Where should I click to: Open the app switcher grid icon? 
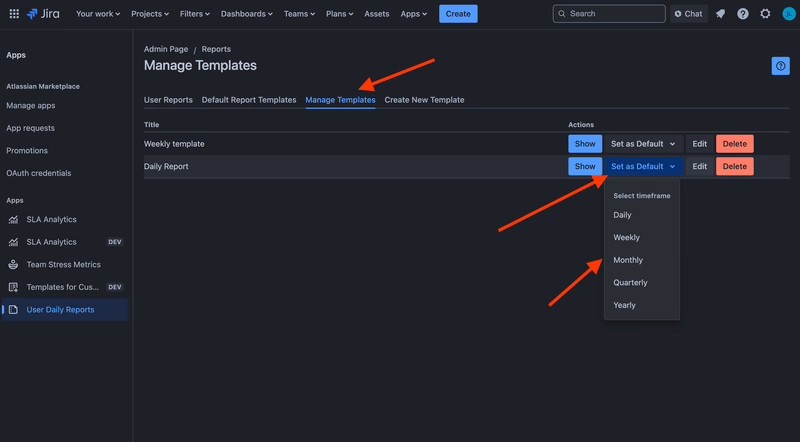14,14
